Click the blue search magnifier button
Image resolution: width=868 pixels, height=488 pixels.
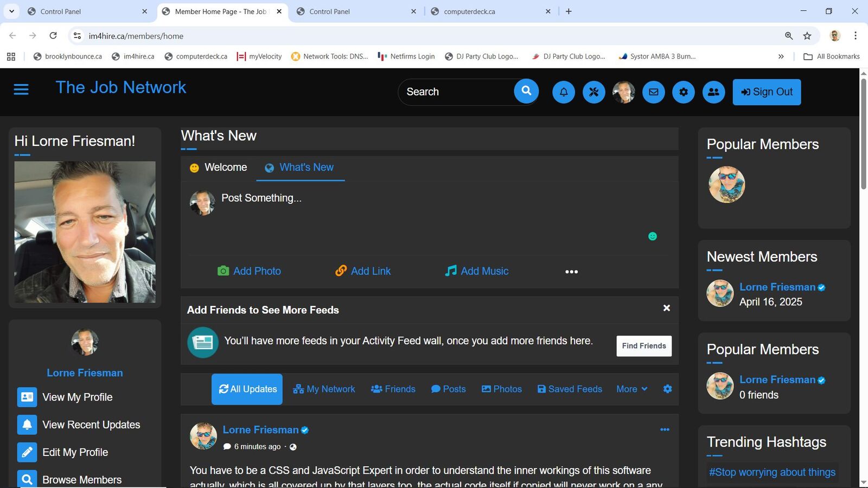[x=526, y=91]
